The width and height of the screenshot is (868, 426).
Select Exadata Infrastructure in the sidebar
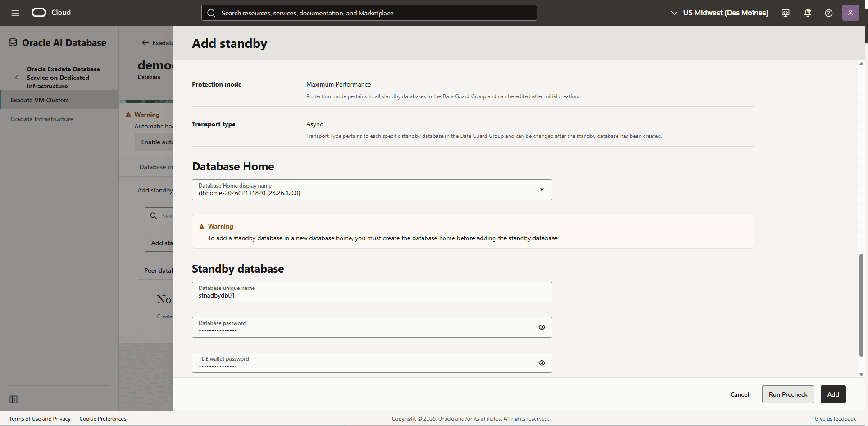coord(41,119)
